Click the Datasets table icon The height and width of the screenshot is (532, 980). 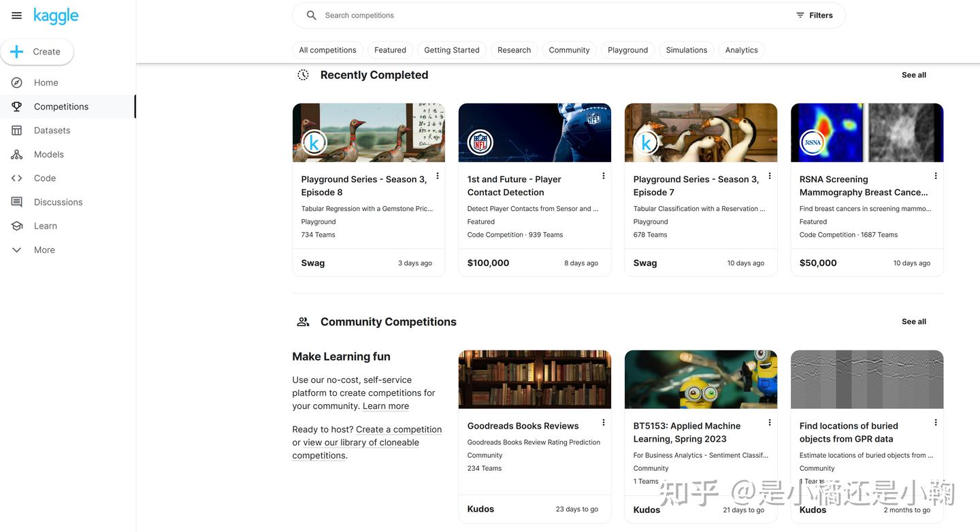[17, 130]
